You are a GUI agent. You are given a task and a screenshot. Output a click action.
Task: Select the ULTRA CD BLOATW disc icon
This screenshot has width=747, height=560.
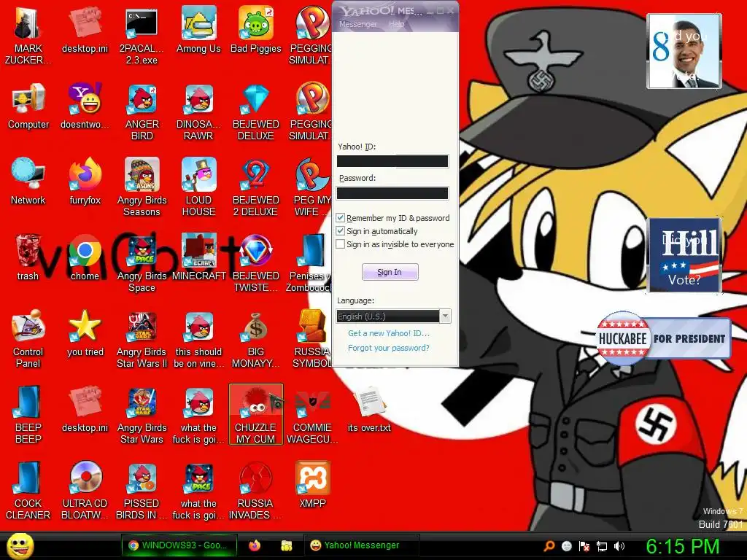pyautogui.click(x=85, y=489)
